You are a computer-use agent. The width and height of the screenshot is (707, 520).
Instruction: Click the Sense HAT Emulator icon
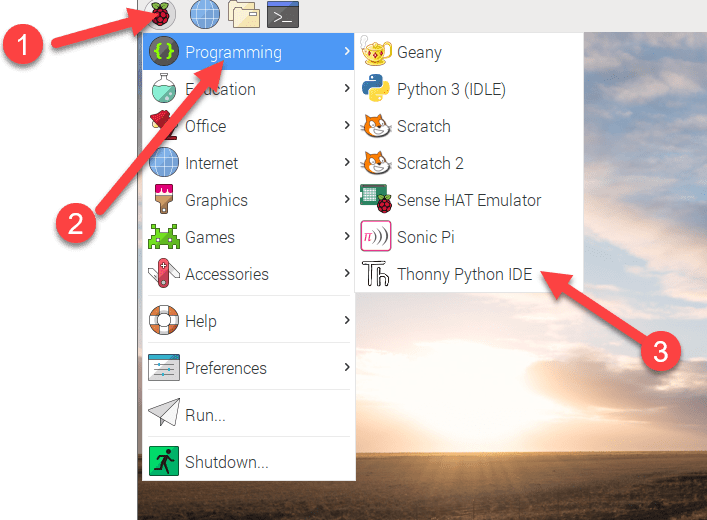coord(375,200)
